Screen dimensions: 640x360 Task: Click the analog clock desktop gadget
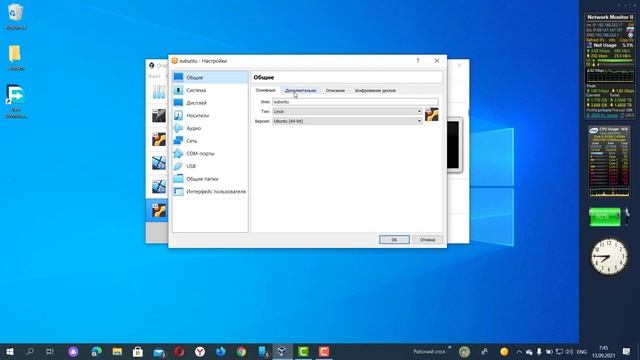(x=609, y=257)
